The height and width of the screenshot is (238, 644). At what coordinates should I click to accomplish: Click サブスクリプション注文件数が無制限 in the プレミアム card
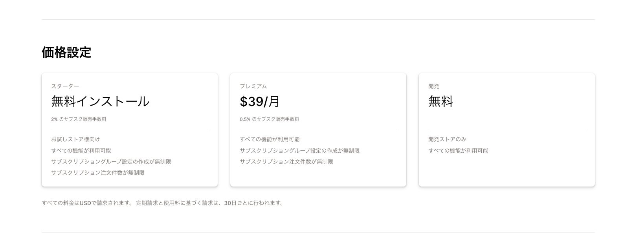(286, 162)
